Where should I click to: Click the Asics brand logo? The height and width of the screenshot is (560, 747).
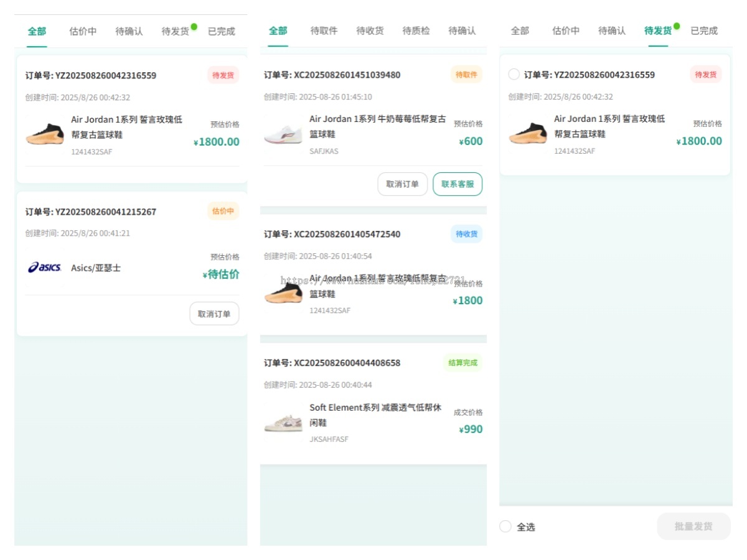(44, 268)
